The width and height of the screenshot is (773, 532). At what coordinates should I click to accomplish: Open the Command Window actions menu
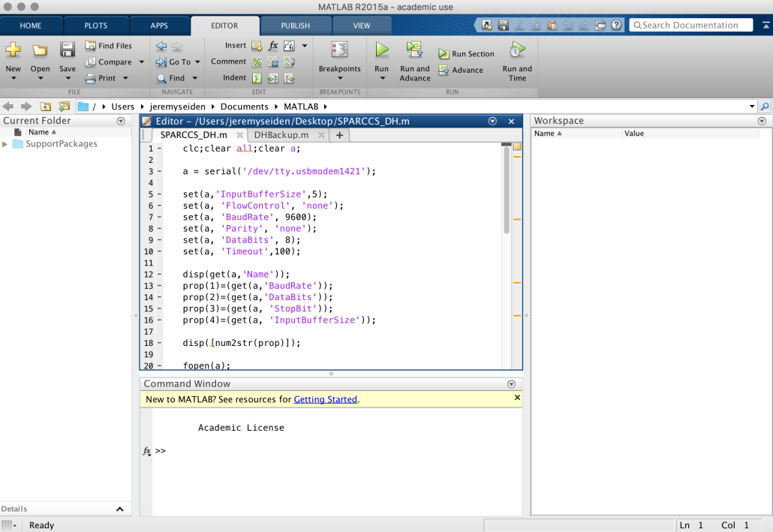click(x=511, y=385)
